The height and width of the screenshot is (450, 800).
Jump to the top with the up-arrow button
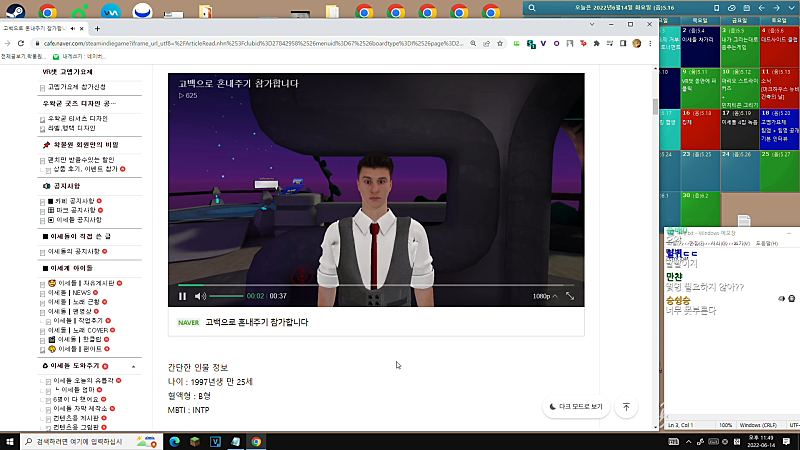coord(626,407)
